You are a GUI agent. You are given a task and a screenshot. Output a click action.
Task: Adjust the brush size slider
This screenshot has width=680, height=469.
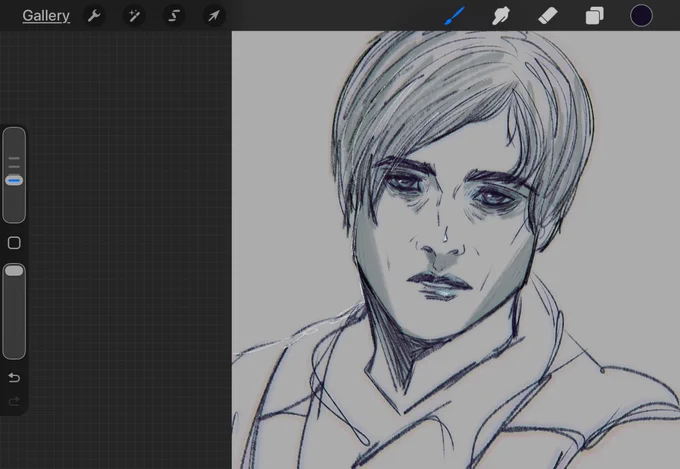tap(14, 175)
